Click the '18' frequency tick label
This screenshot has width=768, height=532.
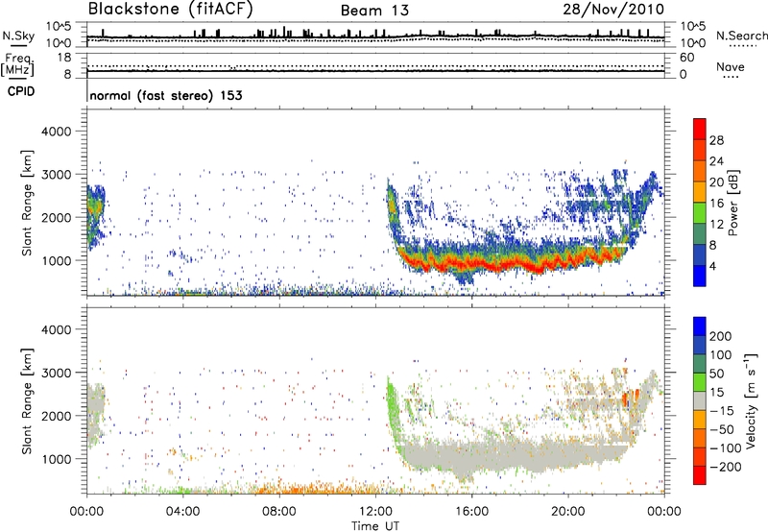[x=63, y=58]
